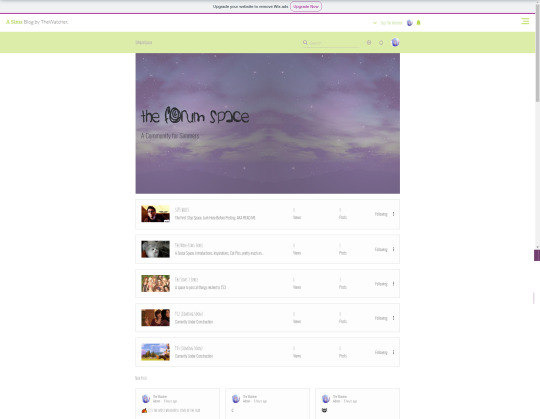This screenshot has width=540, height=419.
Task: Click the author avatar on the cat-emoji post card
Action: tap(326, 399)
